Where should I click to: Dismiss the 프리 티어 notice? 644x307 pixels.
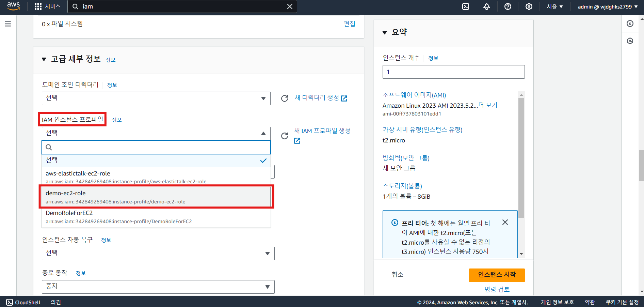point(505,222)
